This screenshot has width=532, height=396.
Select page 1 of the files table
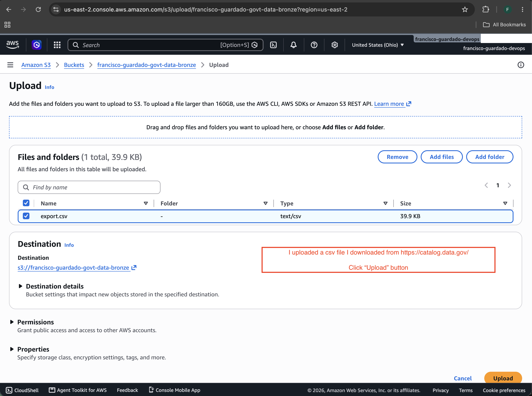click(498, 185)
